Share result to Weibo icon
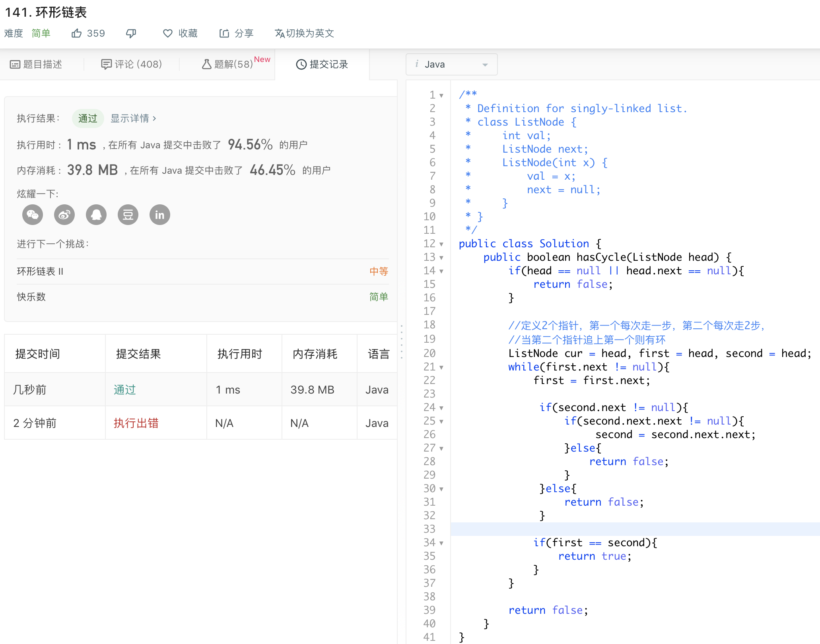This screenshot has width=820, height=644. coord(64,215)
